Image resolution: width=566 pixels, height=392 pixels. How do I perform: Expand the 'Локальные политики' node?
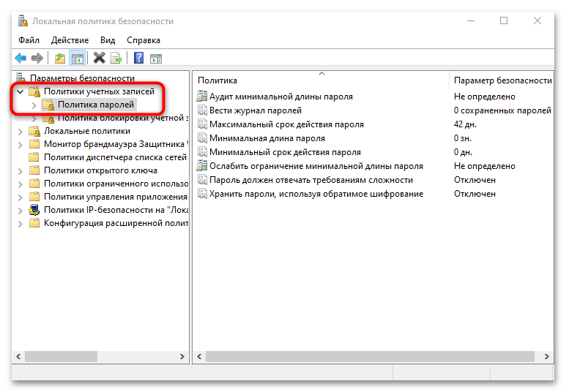(21, 132)
